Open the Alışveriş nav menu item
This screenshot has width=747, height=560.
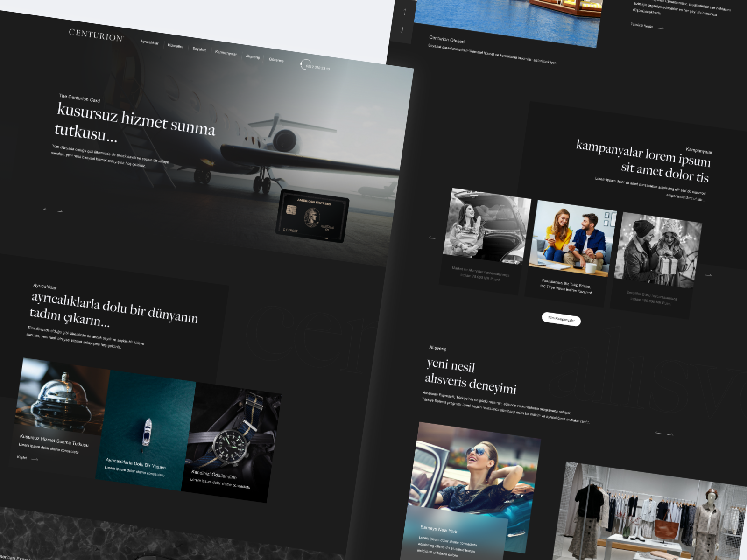253,57
